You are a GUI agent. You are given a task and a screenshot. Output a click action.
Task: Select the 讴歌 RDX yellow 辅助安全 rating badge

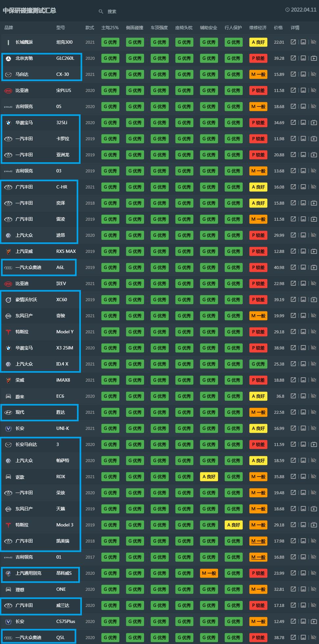(209, 477)
